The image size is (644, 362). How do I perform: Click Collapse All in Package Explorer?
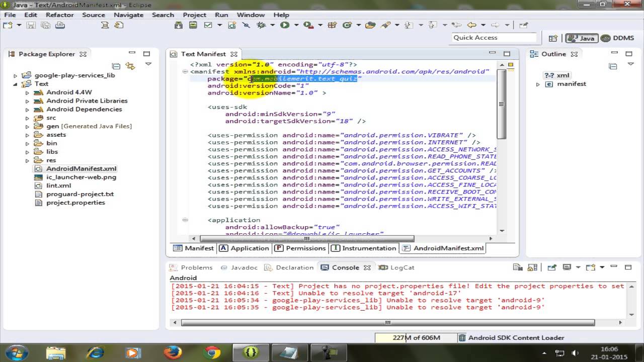[116, 66]
